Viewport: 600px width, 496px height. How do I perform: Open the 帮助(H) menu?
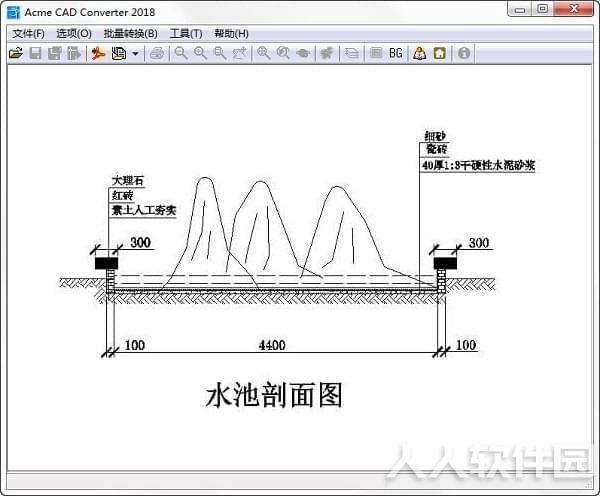coord(232,34)
